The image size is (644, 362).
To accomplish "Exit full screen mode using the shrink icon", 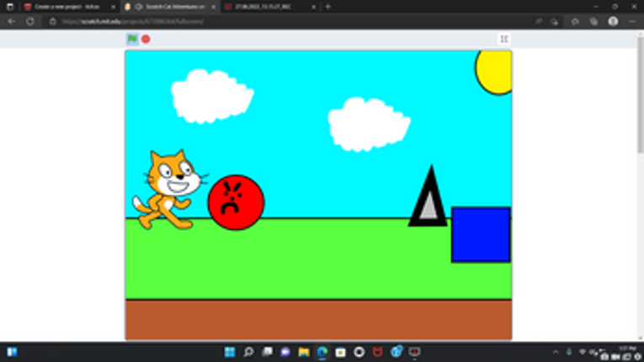I will coord(504,39).
